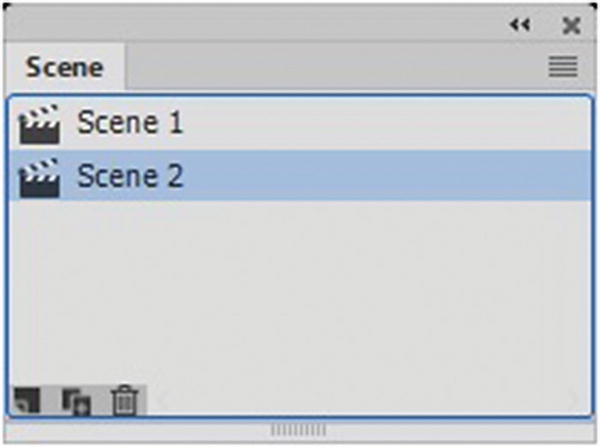The image size is (600, 447).
Task: Select Scene 1 in the list
Action: [x=130, y=124]
